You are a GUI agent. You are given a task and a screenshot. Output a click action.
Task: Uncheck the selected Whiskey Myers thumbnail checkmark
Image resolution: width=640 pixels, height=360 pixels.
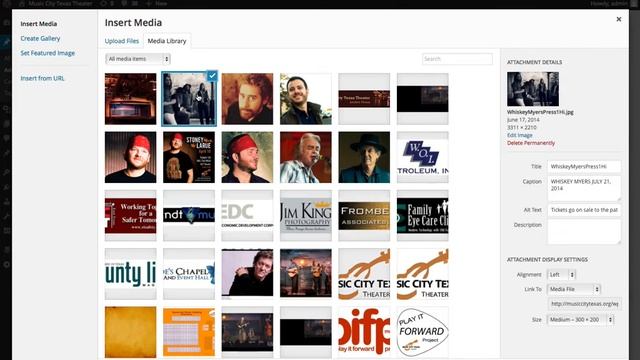click(212, 76)
